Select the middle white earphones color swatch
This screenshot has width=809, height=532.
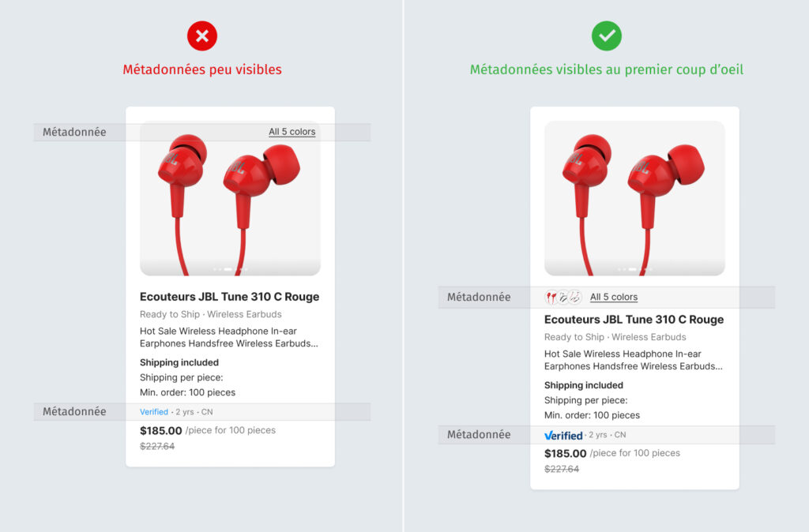click(x=563, y=298)
